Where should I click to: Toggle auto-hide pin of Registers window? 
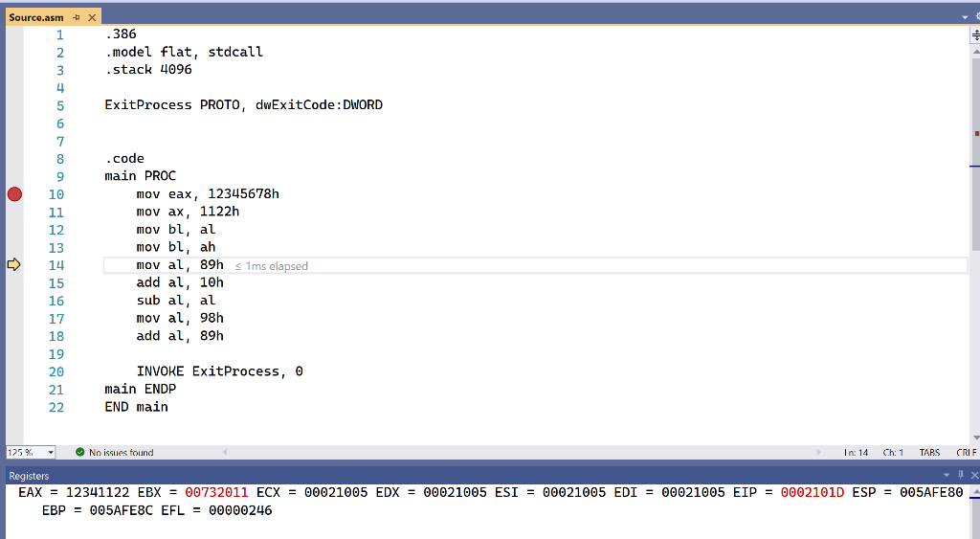point(961,475)
